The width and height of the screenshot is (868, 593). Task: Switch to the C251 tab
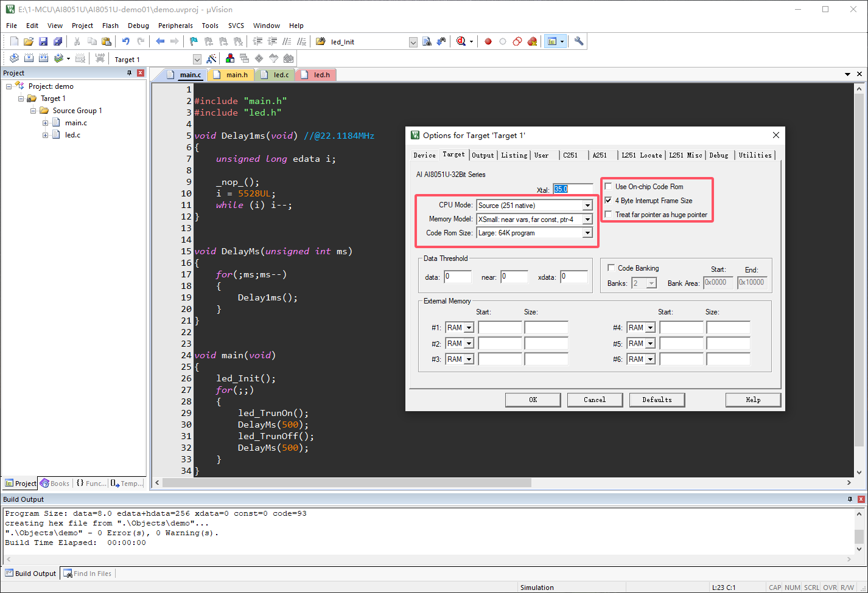pyautogui.click(x=570, y=155)
